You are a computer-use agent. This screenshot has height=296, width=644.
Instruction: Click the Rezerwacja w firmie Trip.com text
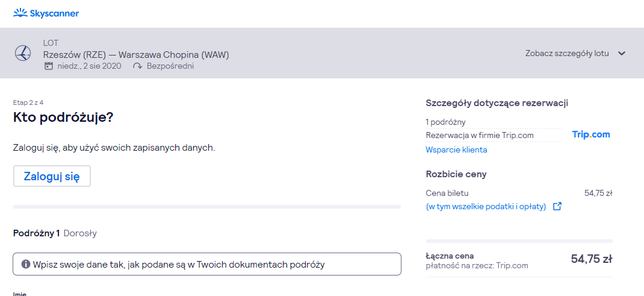point(480,135)
